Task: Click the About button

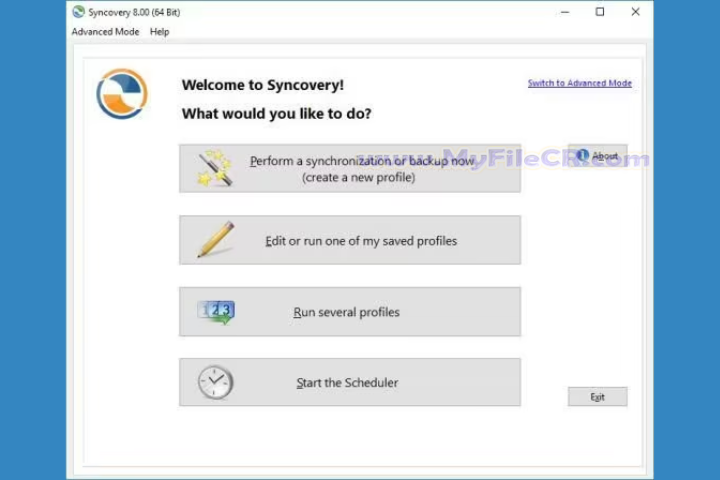Action: tap(597, 156)
